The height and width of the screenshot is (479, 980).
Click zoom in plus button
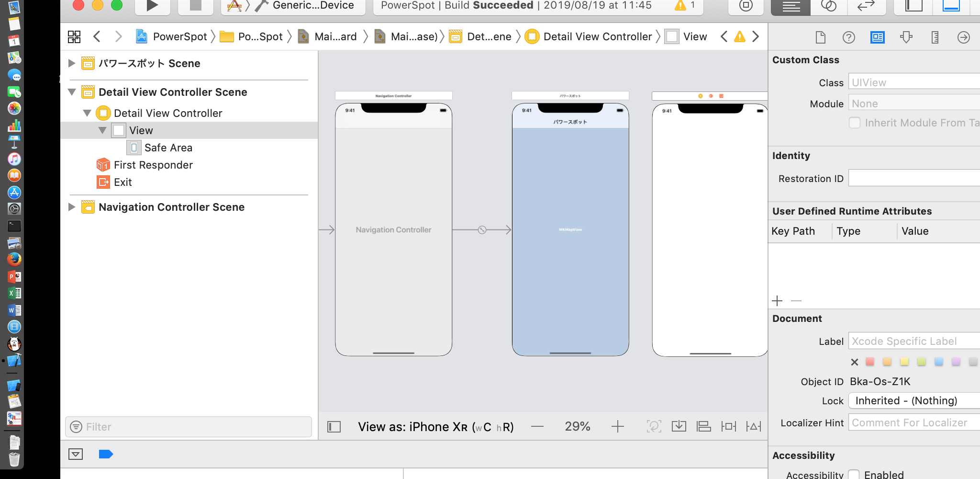coord(617,426)
